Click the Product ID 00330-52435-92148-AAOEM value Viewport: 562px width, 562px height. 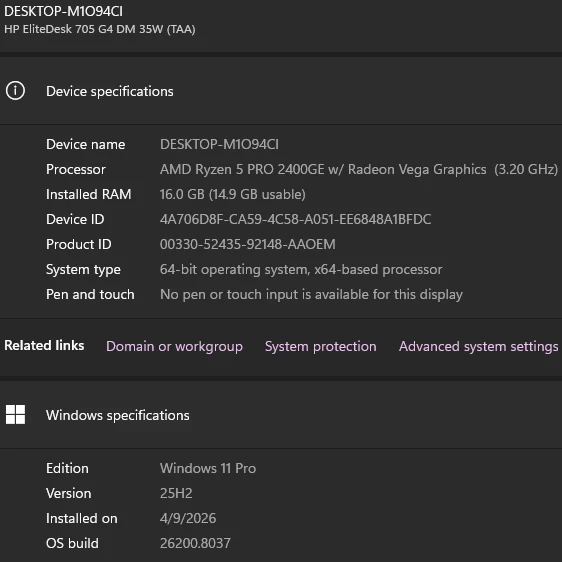248,244
